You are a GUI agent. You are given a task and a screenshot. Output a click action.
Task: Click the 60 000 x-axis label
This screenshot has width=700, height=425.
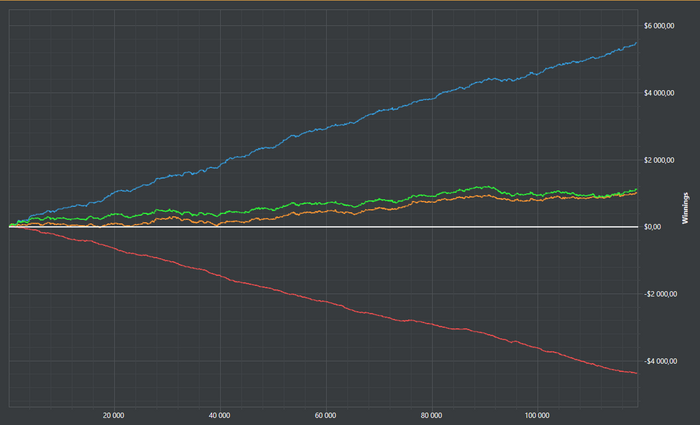click(325, 416)
